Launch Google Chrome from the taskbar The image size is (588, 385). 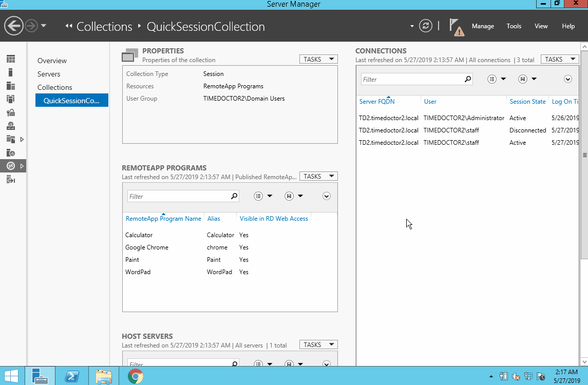pyautogui.click(x=135, y=376)
